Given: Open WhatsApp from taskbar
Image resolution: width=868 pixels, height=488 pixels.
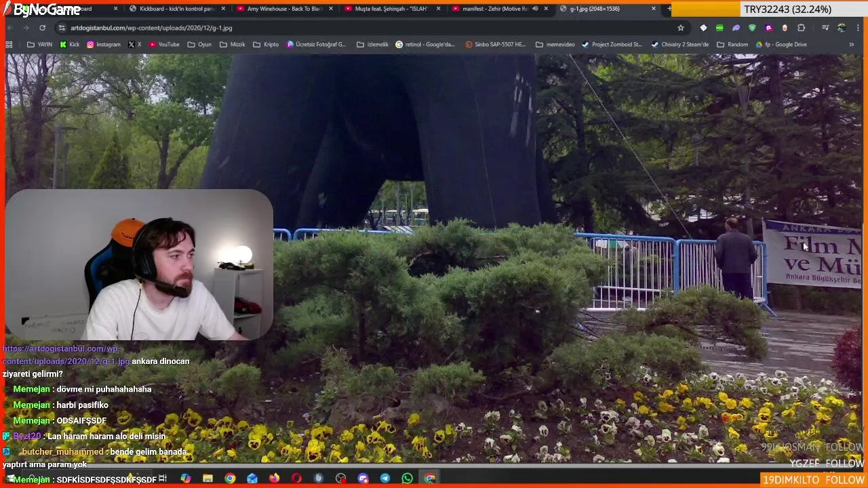Looking at the screenshot, I should [x=407, y=479].
